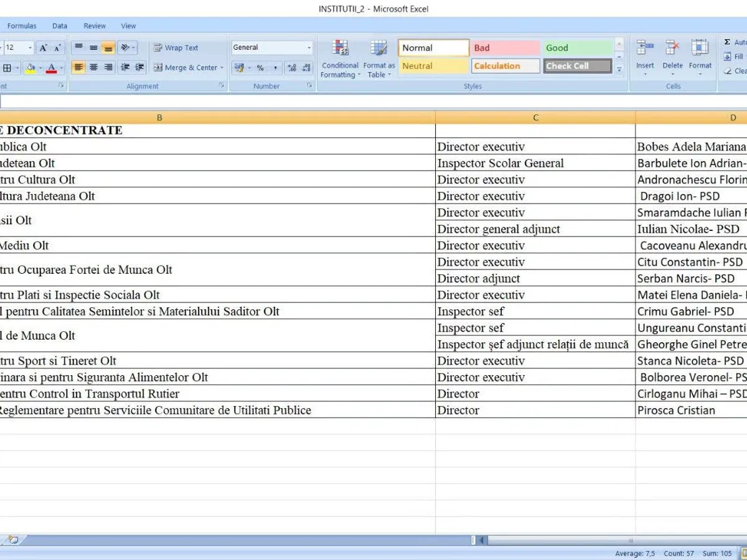747x560 pixels.
Task: Toggle Align Text Left
Action: (78, 68)
